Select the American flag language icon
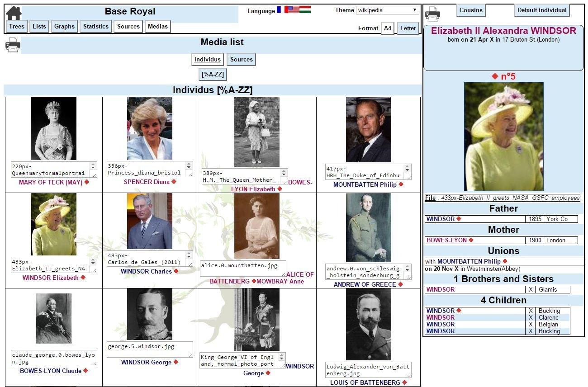 coord(293,9)
